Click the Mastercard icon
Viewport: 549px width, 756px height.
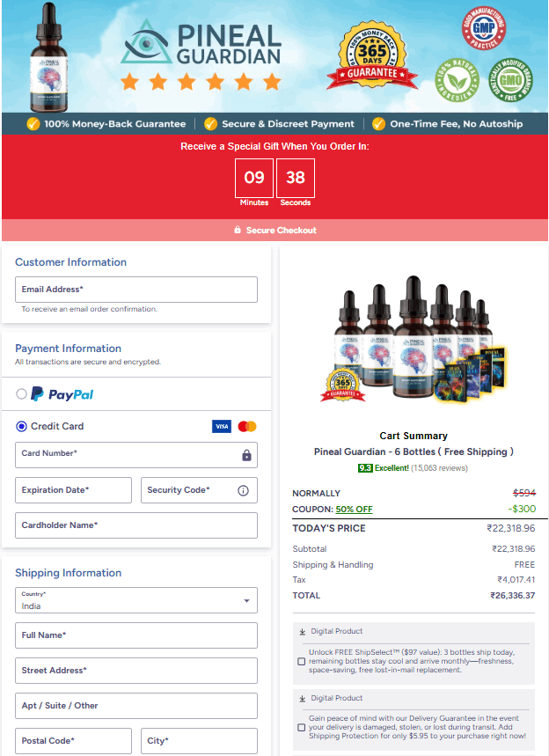(x=247, y=426)
